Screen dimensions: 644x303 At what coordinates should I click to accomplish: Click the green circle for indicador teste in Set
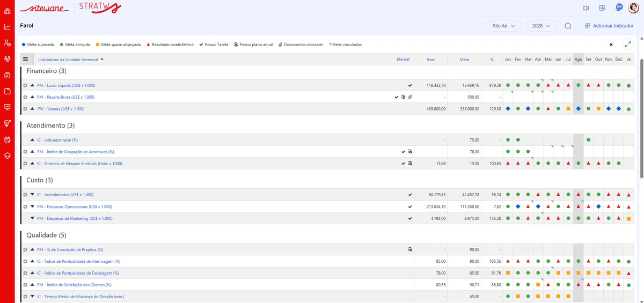pyautogui.click(x=588, y=140)
